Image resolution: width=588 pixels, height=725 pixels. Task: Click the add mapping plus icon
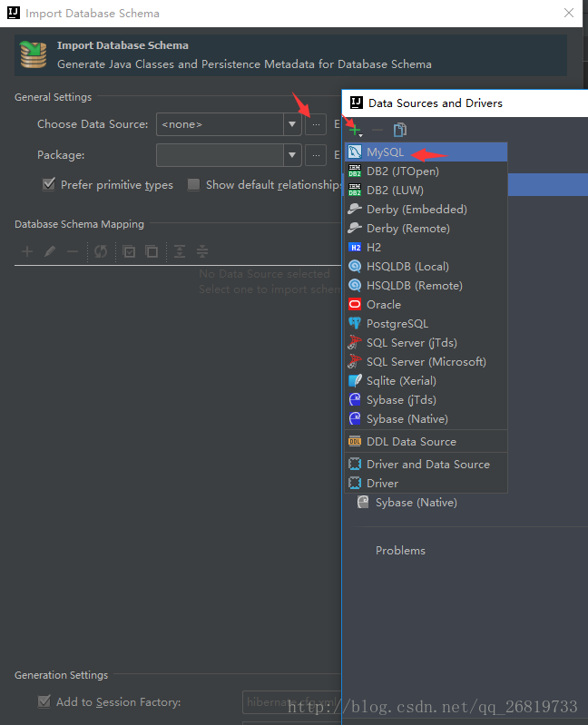click(x=27, y=251)
